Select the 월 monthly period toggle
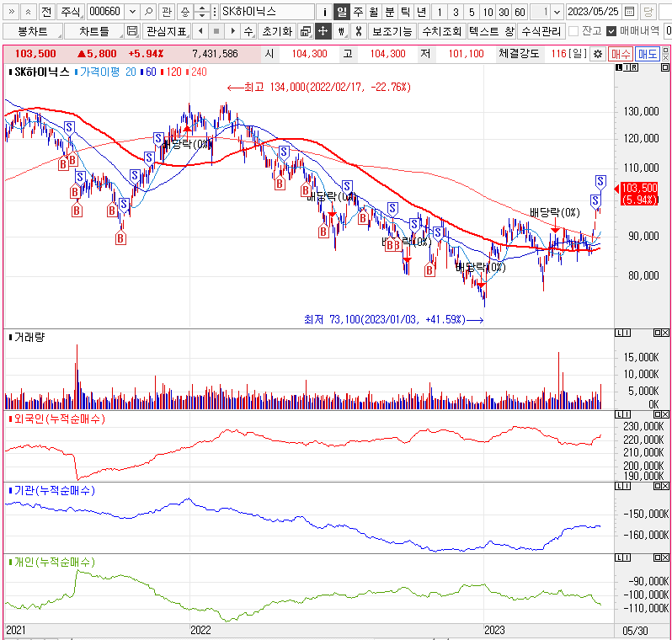The image size is (672, 640). [x=374, y=12]
